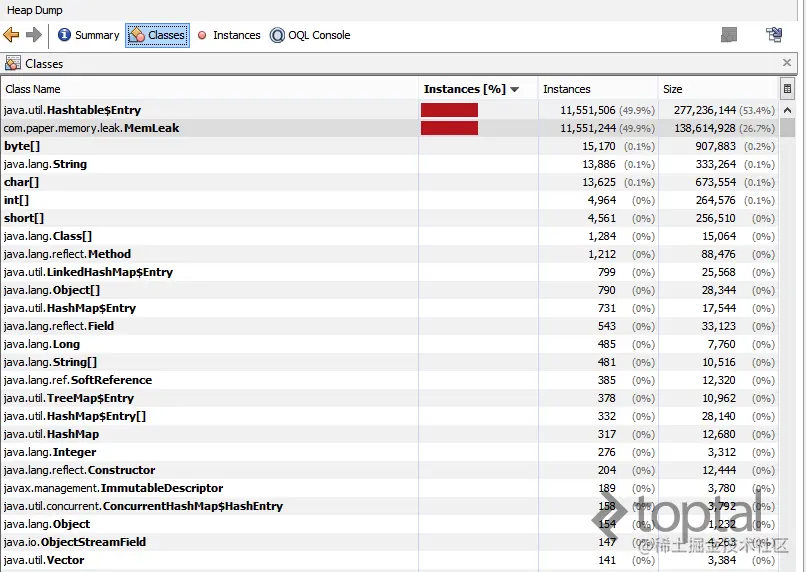Select the java.lang.ref.SoftReference row
The height and width of the screenshot is (572, 806).
390,380
